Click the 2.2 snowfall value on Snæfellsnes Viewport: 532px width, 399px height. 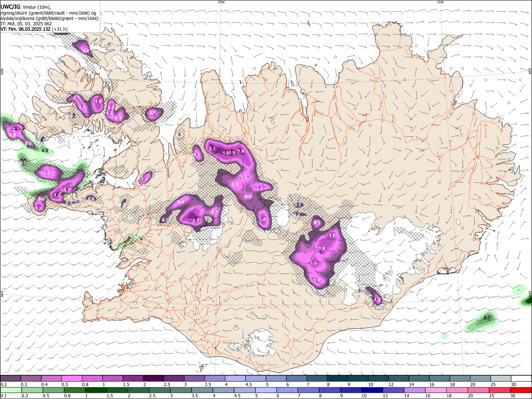(57, 195)
